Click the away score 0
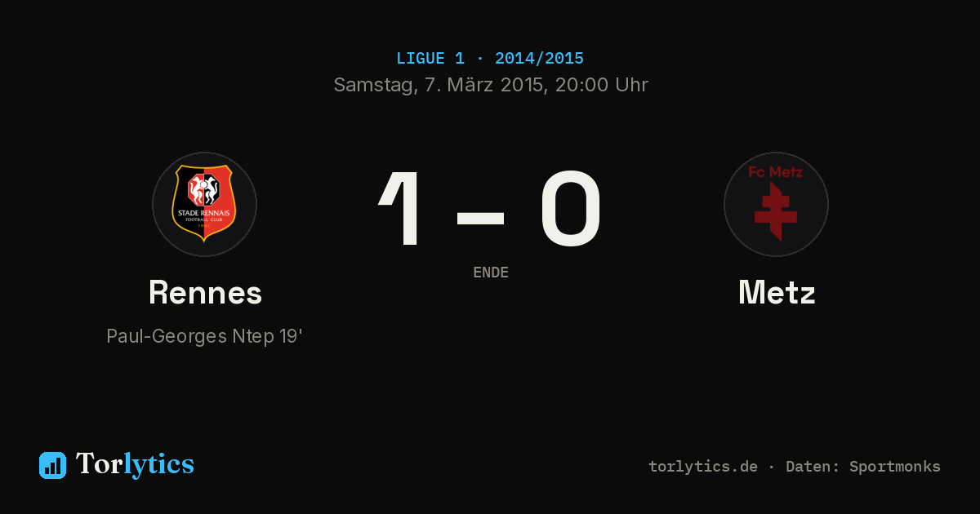 click(x=571, y=208)
